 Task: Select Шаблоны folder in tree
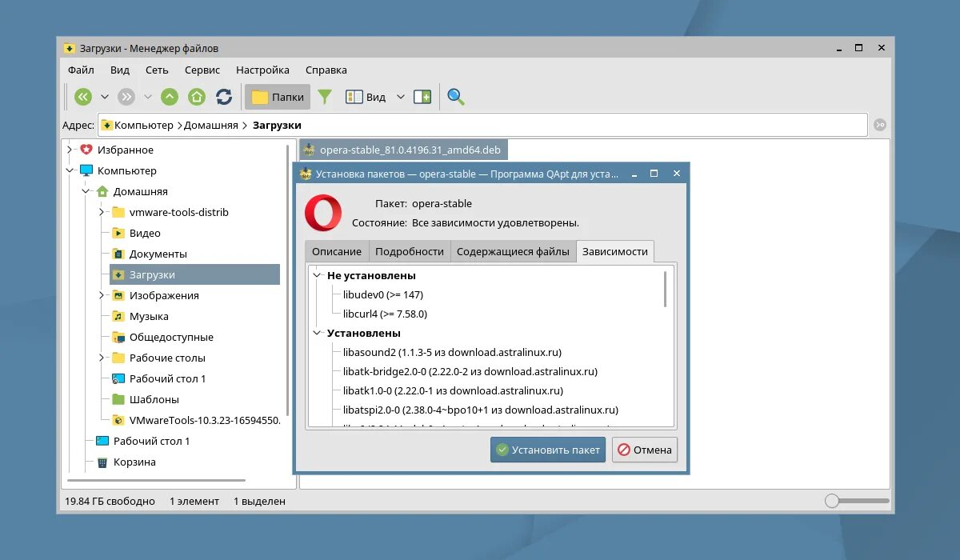(154, 399)
